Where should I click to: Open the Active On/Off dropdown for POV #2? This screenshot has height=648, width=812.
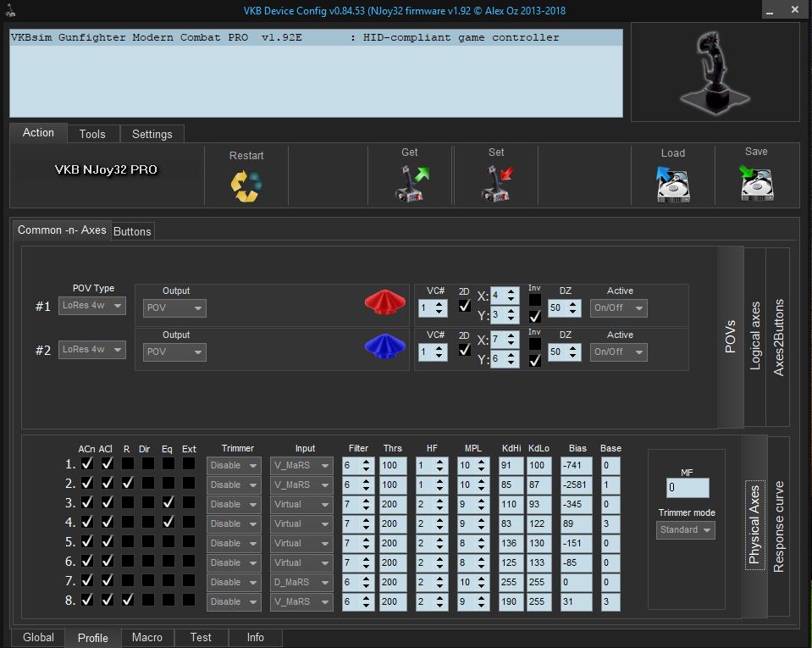pyautogui.click(x=618, y=352)
